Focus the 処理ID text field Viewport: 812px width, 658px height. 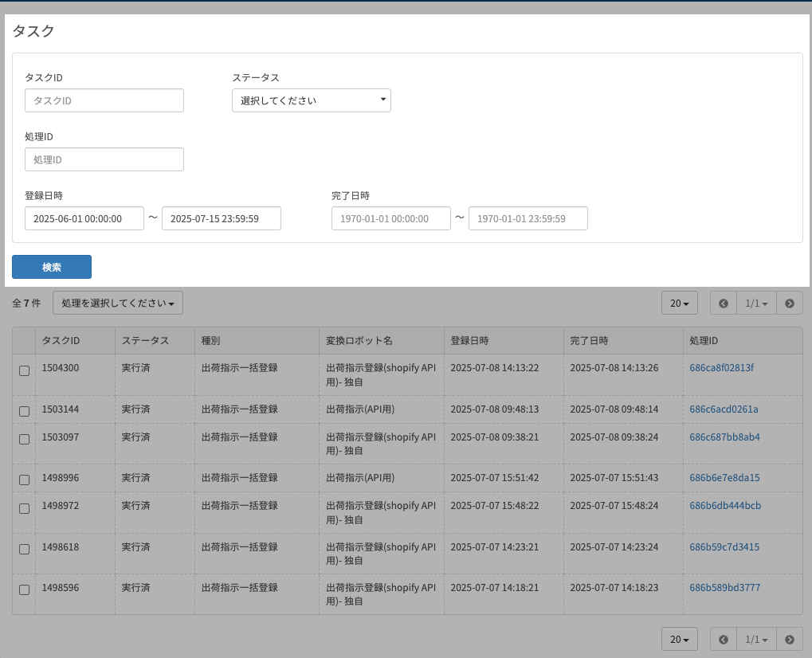tap(104, 159)
